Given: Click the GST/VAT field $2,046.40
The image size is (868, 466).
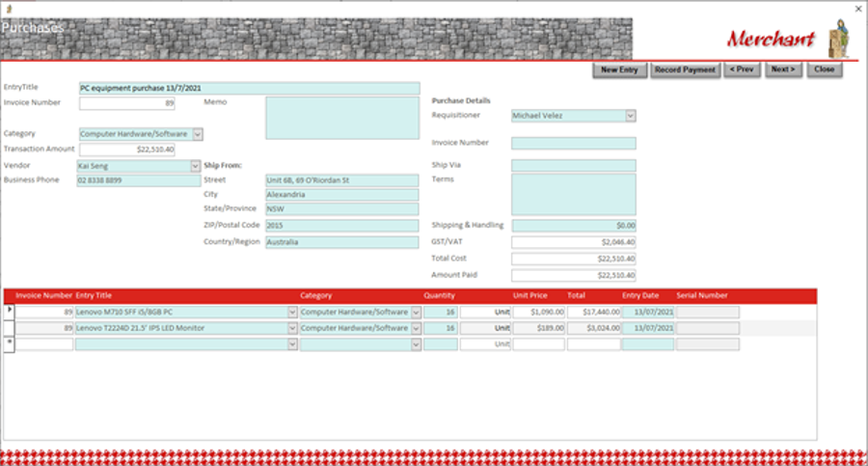Looking at the screenshot, I should (574, 242).
